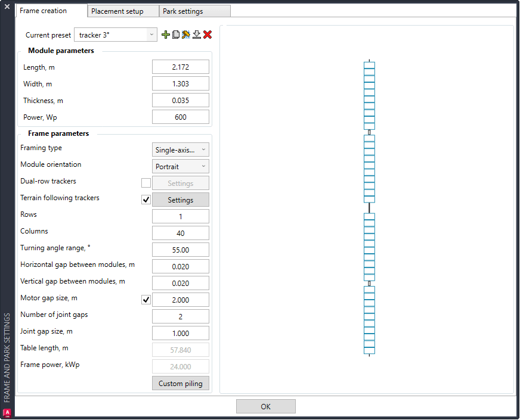Click the Custom piling button
Image resolution: width=520 pixels, height=420 pixels.
(x=181, y=383)
